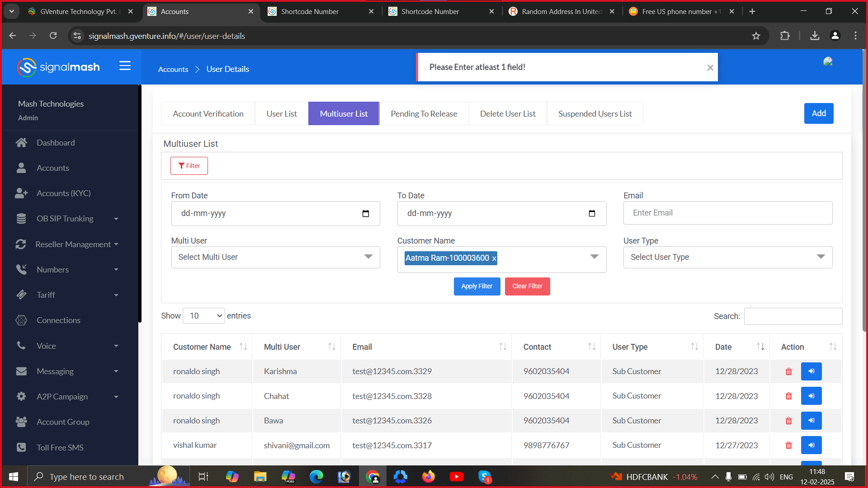The height and width of the screenshot is (488, 868).
Task: Click login arrow icon for Chahat row
Action: tap(811, 396)
